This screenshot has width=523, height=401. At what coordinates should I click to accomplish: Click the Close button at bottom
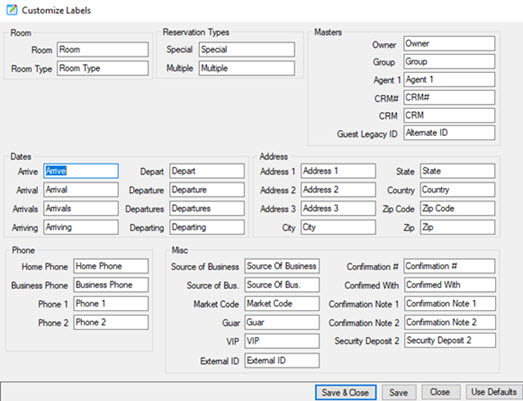pos(440,392)
